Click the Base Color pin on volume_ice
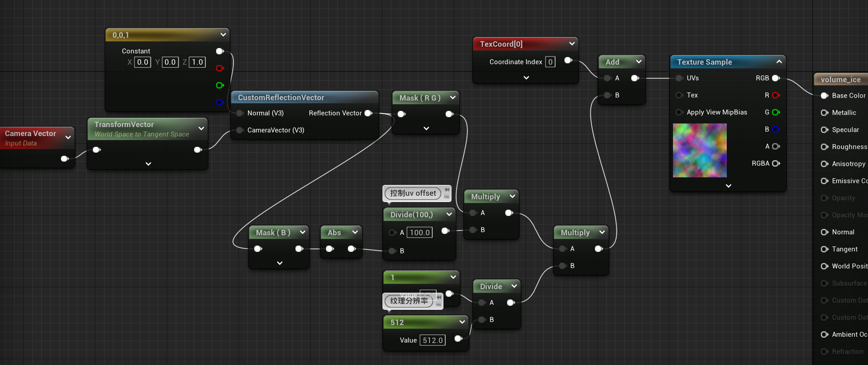The image size is (868, 365). [825, 96]
